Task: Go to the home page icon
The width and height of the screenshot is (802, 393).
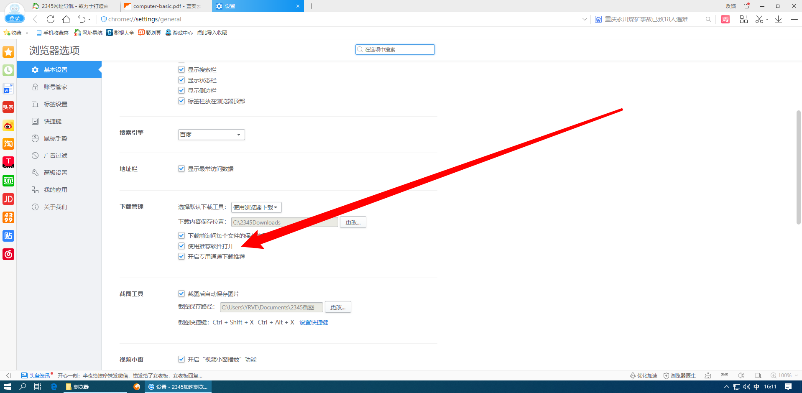Action: (65, 19)
